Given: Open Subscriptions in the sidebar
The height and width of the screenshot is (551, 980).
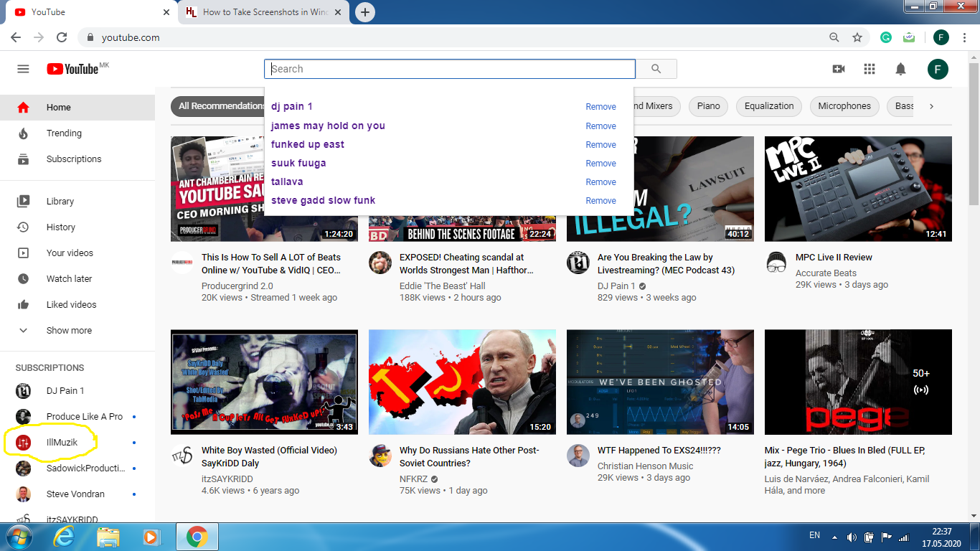Looking at the screenshot, I should 77,159.
